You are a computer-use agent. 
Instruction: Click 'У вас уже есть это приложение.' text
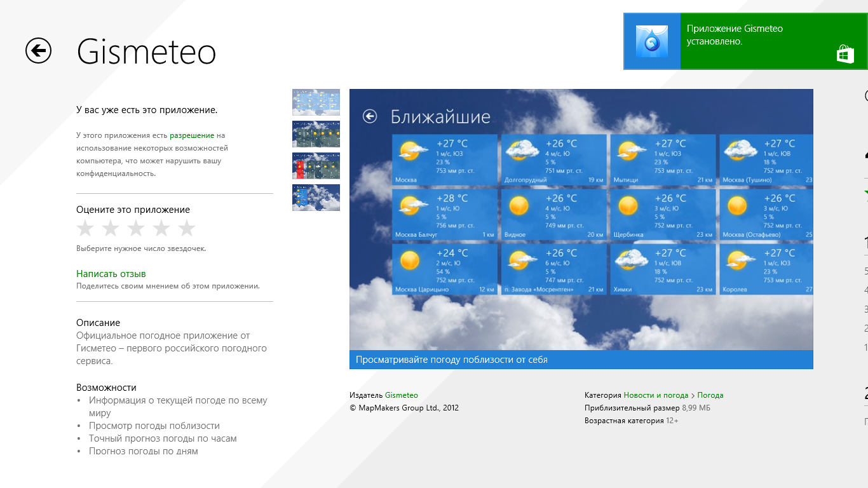147,110
